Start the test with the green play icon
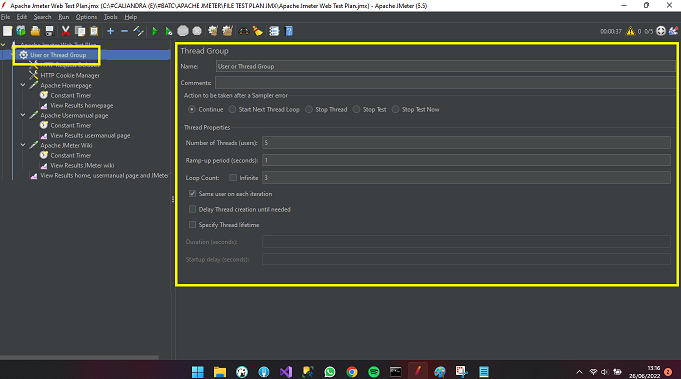The height and width of the screenshot is (379, 681). [x=155, y=31]
